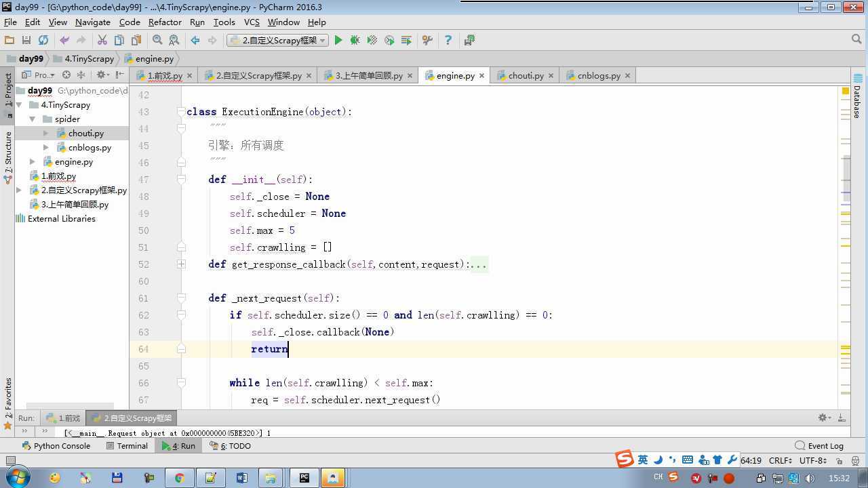This screenshot has width=868, height=488.
Task: Collapse the ExecutionEngine class fold marker
Action: pyautogui.click(x=181, y=111)
